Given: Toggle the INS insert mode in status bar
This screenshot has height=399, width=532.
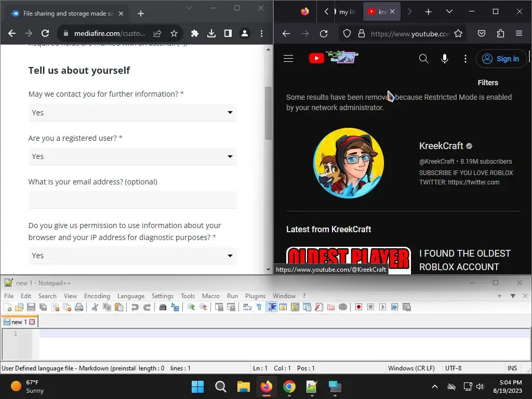Looking at the screenshot, I should point(512,368).
